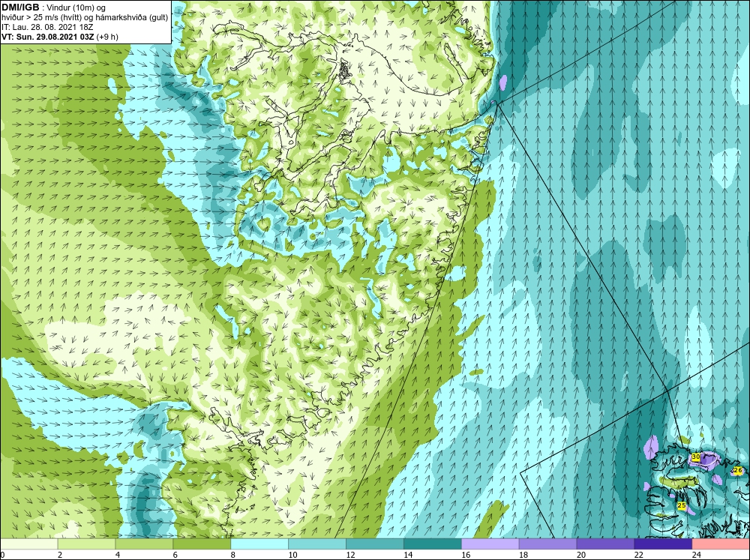Click the dark green 6–8 m/s legend swatch
The width and height of the screenshot is (750, 560).
pyautogui.click(x=202, y=544)
